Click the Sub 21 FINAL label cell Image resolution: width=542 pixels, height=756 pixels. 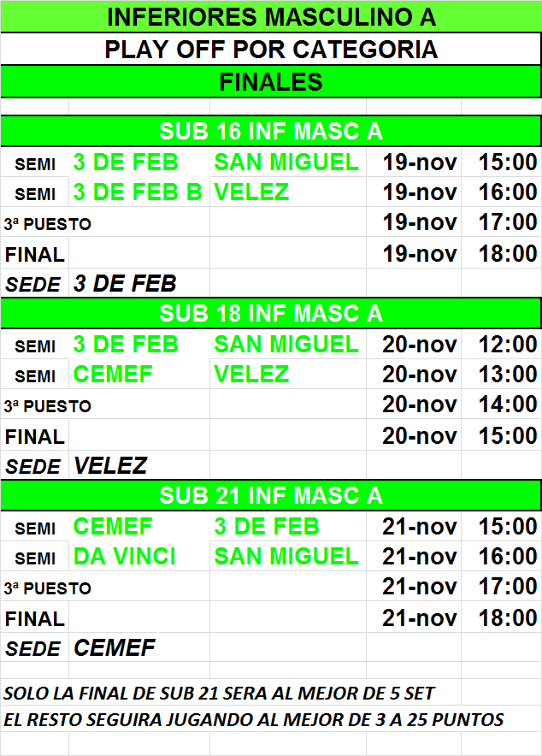point(35,617)
